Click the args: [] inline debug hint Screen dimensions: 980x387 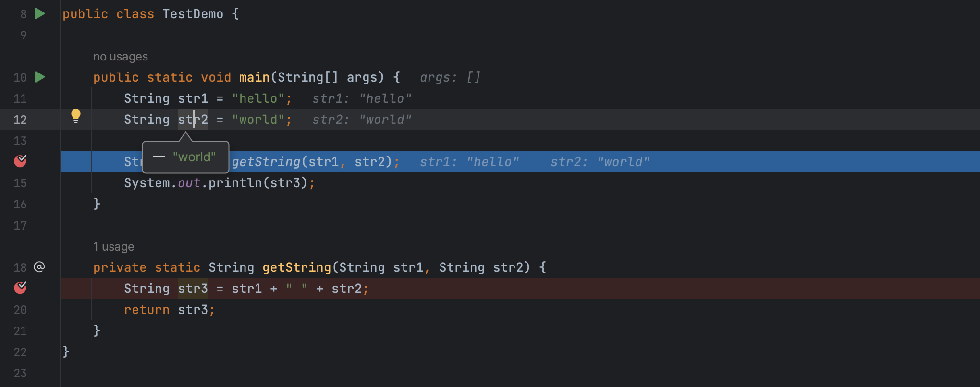[x=450, y=77]
